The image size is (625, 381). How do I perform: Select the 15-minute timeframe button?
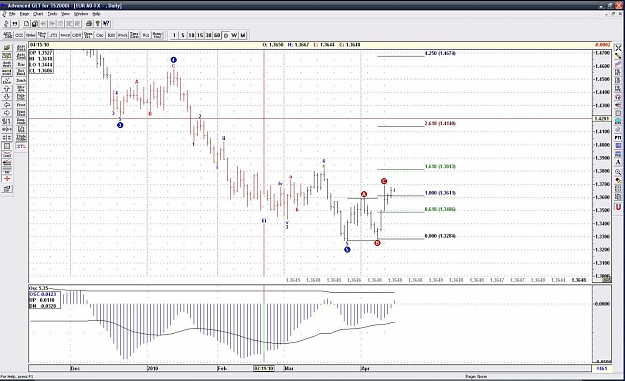pos(200,35)
